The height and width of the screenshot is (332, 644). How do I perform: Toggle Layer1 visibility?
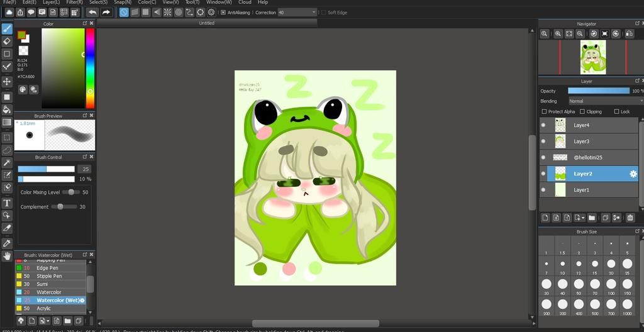click(543, 190)
